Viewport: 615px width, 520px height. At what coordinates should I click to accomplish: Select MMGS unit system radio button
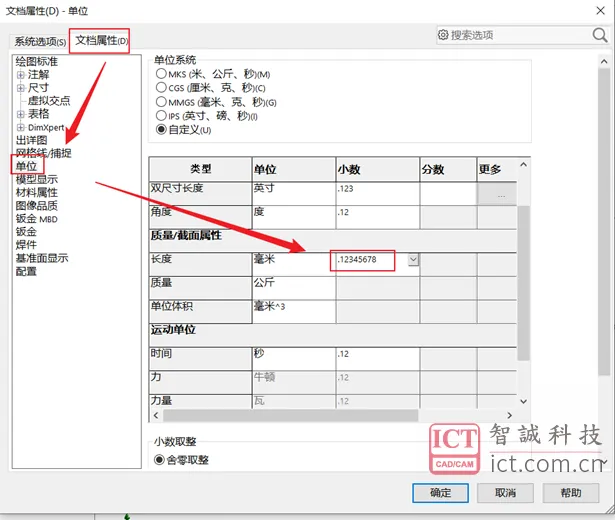pyautogui.click(x=161, y=102)
